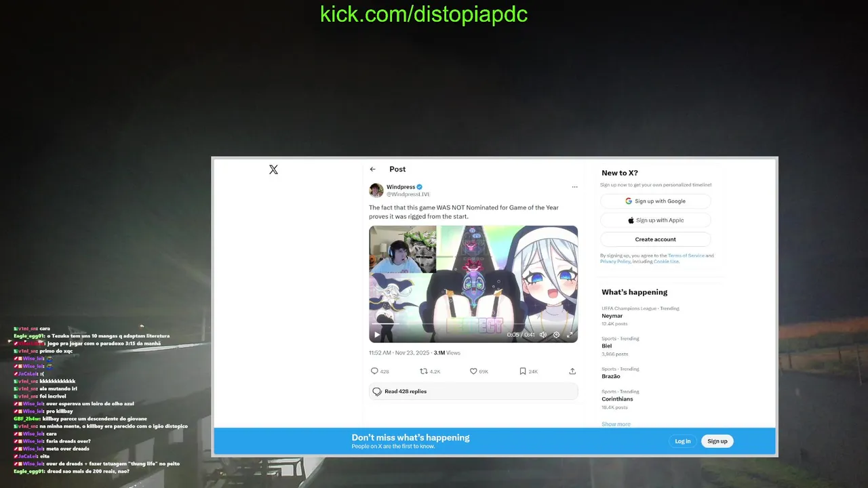The width and height of the screenshot is (868, 488).
Task: Click the What's happening heading
Action: point(635,292)
